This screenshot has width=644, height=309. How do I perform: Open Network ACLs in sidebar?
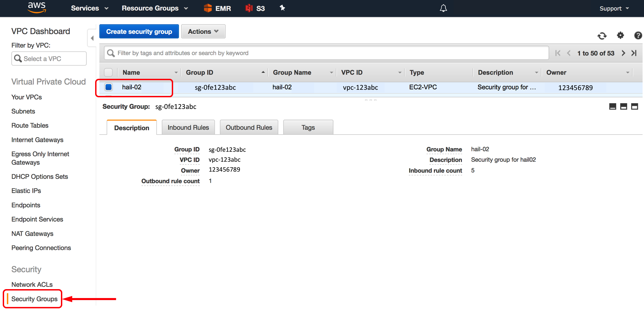click(x=32, y=285)
